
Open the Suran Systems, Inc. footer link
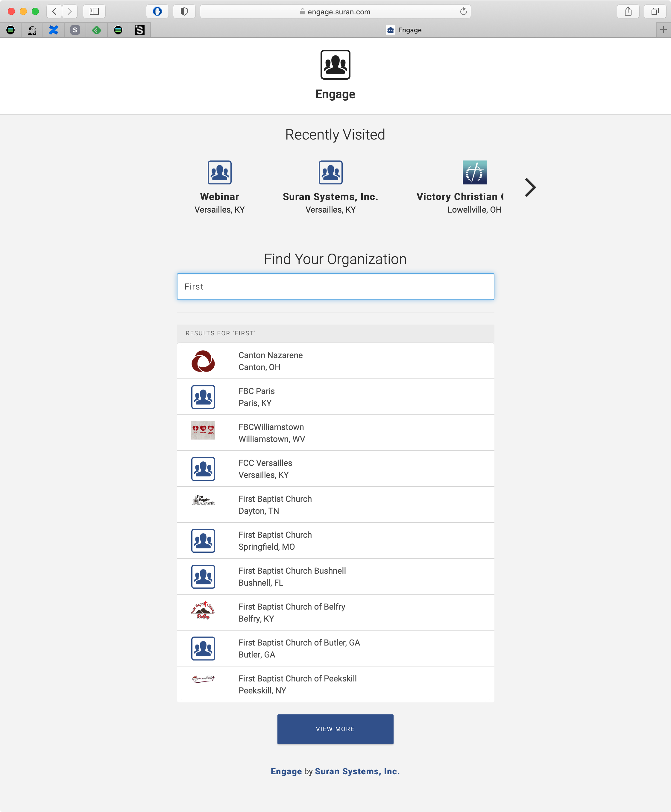357,771
